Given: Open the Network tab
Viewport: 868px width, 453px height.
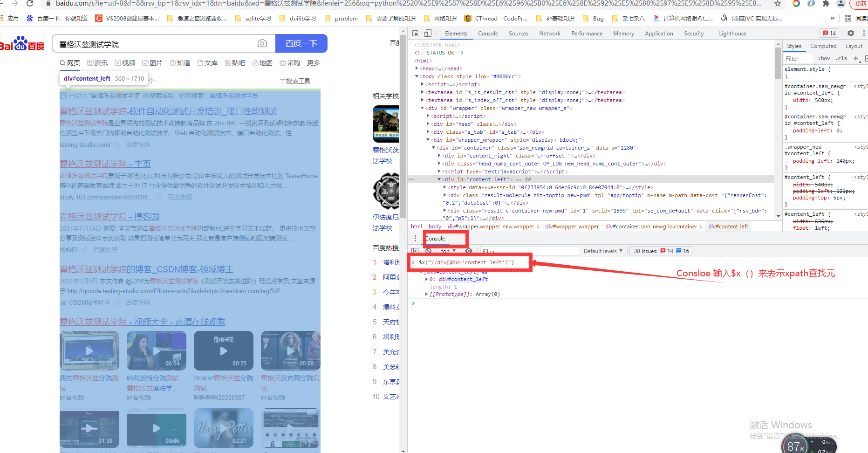Looking at the screenshot, I should (550, 34).
